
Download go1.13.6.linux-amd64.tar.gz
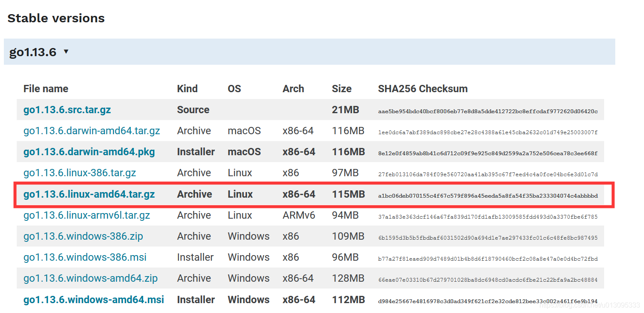89,194
